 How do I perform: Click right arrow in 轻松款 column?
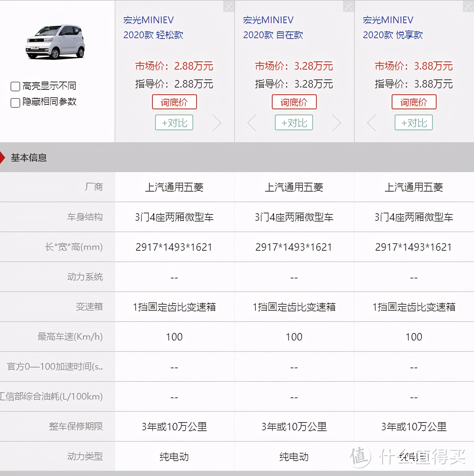coord(217,123)
